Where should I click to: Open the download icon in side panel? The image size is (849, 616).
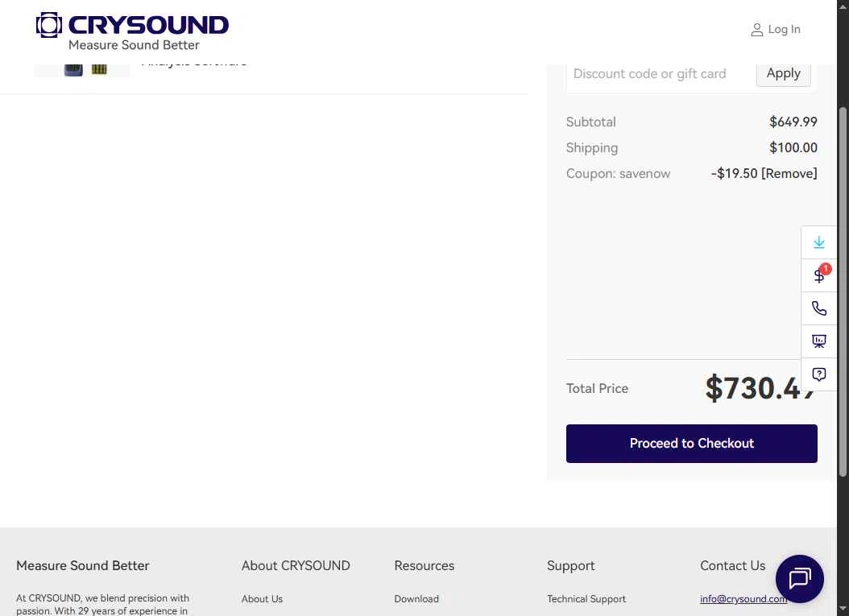pos(818,242)
